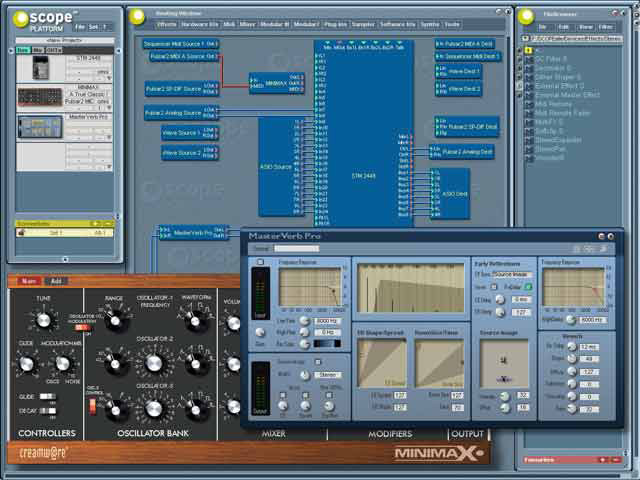640x480 pixels.
Task: Select Pulsar2 Analog Dest module
Action: [462, 152]
